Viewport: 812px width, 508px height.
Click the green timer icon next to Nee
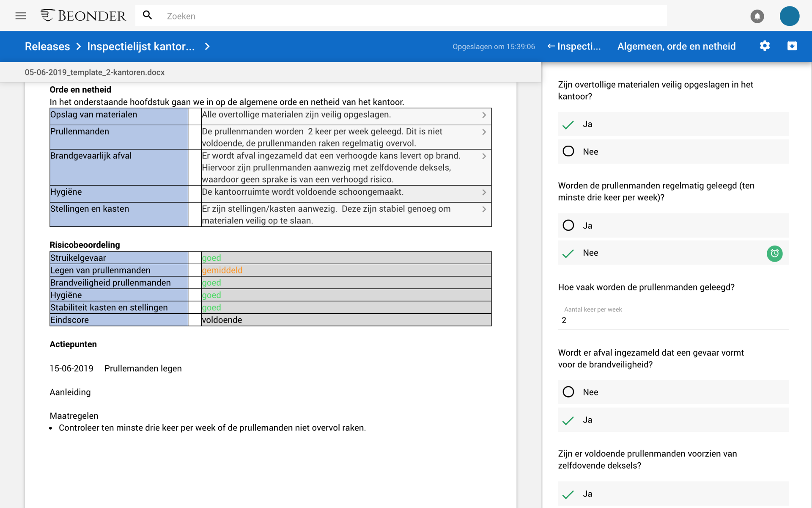click(774, 253)
